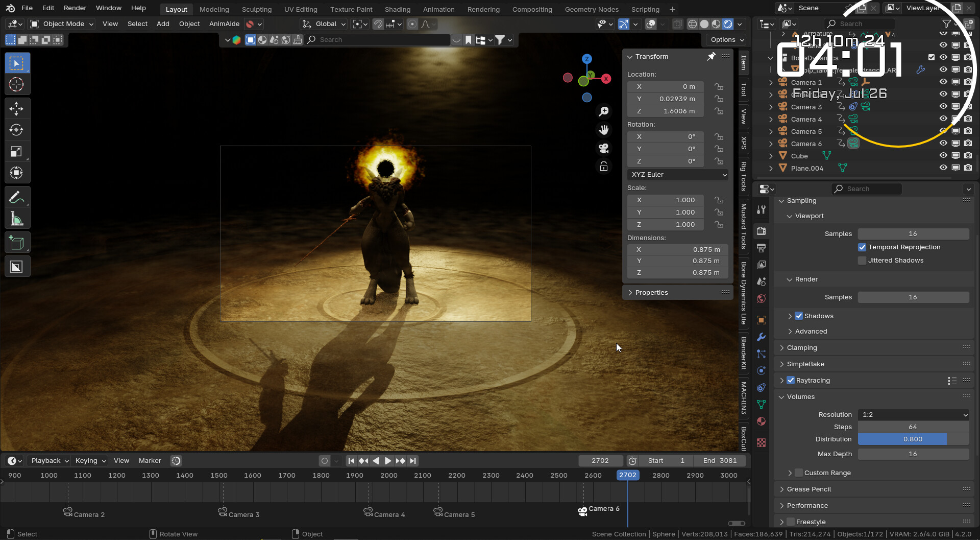Click the current frame number field
The width and height of the screenshot is (980, 540).
tap(600, 461)
